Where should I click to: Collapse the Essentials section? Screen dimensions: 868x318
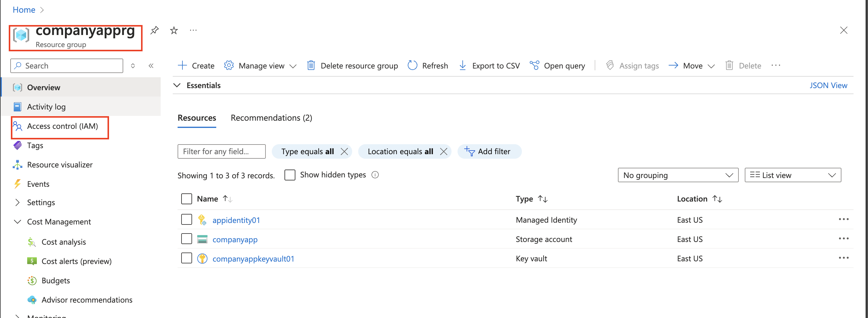point(177,85)
